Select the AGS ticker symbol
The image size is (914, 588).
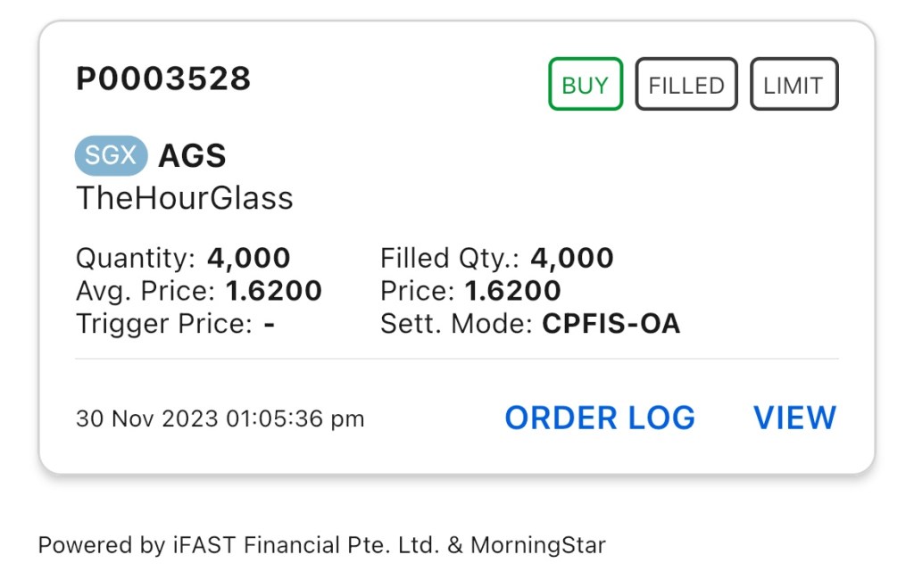click(192, 156)
